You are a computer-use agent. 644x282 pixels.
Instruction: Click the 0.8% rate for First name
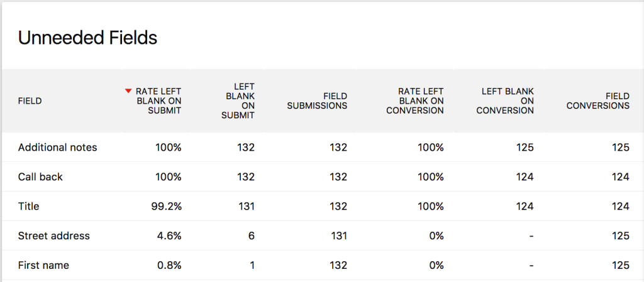pos(169,266)
